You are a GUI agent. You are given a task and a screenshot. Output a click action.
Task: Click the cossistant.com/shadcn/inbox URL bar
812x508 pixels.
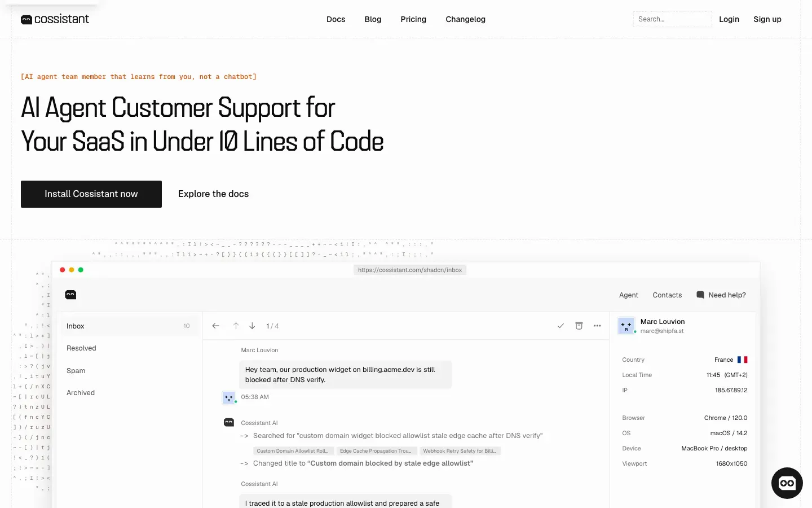(410, 270)
